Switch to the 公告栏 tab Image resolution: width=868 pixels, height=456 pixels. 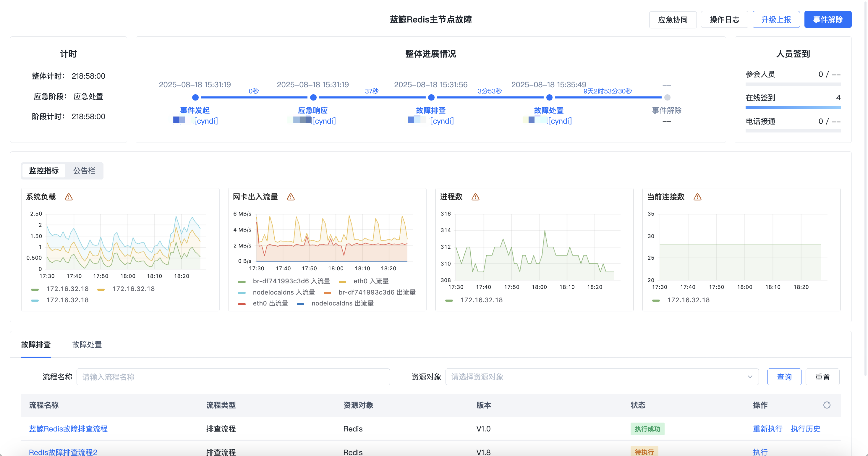point(84,171)
